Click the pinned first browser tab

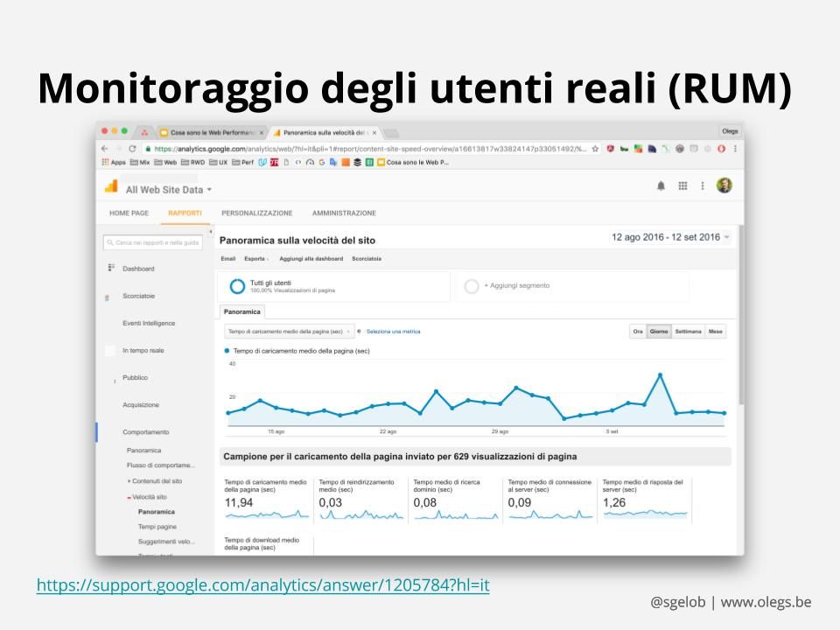click(x=144, y=132)
